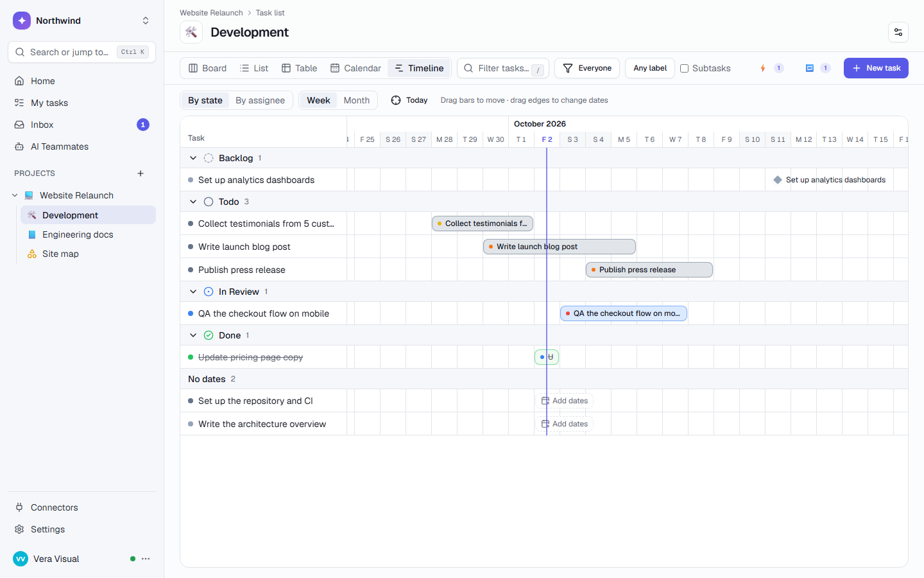Add a new project with plus icon
This screenshot has height=578, width=924.
point(141,173)
